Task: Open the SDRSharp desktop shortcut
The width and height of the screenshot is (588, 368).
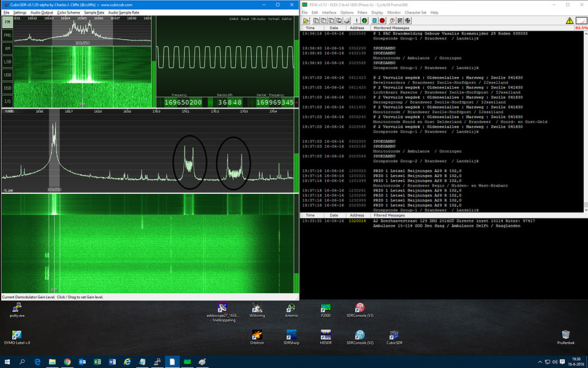Action: click(x=292, y=337)
